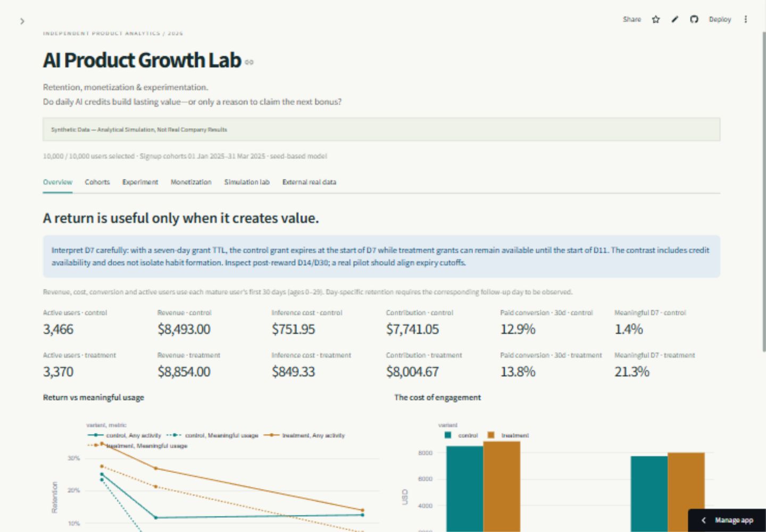Click the active users treatment value 3,370
Viewport: 766px width, 532px height.
pos(58,372)
